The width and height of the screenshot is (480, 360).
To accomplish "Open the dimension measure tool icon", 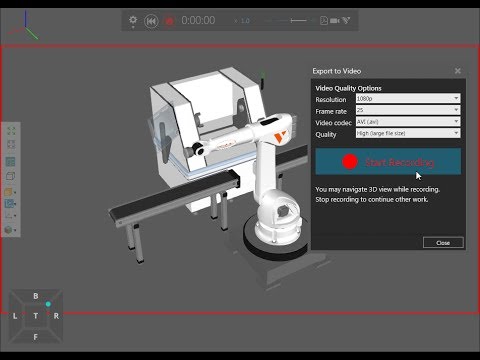I will [x=8, y=216].
